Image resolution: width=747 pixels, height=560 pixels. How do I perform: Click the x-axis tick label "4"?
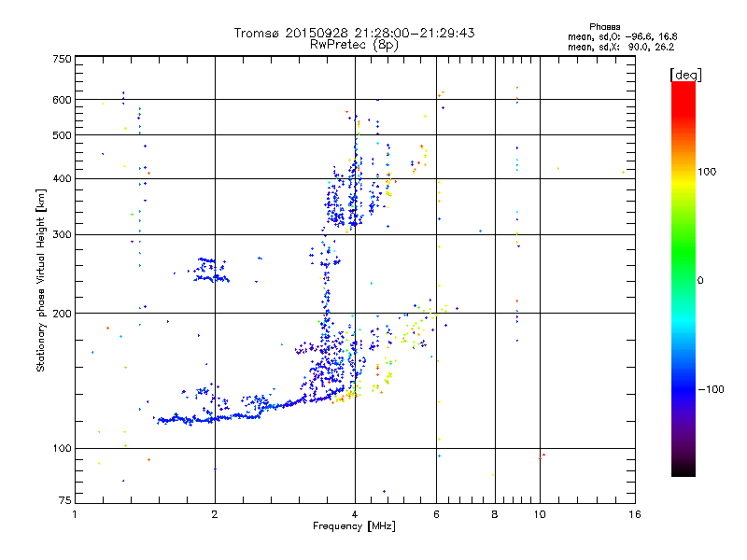click(x=355, y=514)
